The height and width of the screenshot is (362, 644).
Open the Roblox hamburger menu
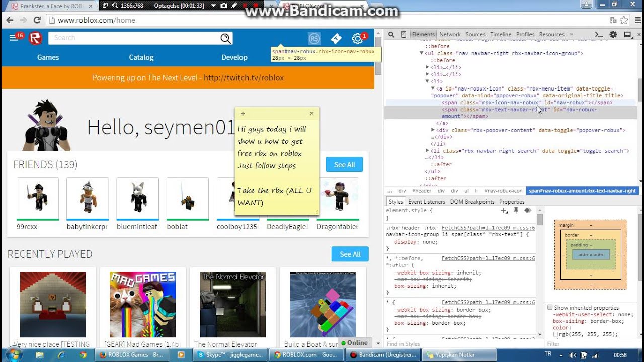pyautogui.click(x=14, y=38)
